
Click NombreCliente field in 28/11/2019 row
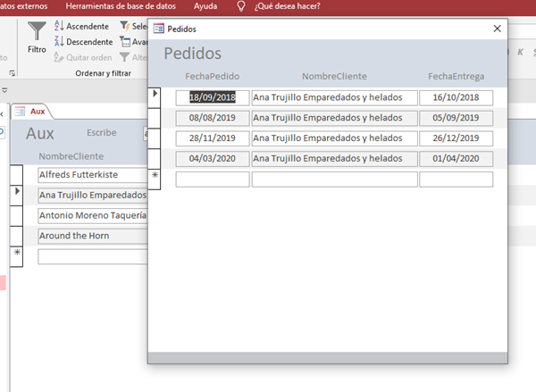334,138
